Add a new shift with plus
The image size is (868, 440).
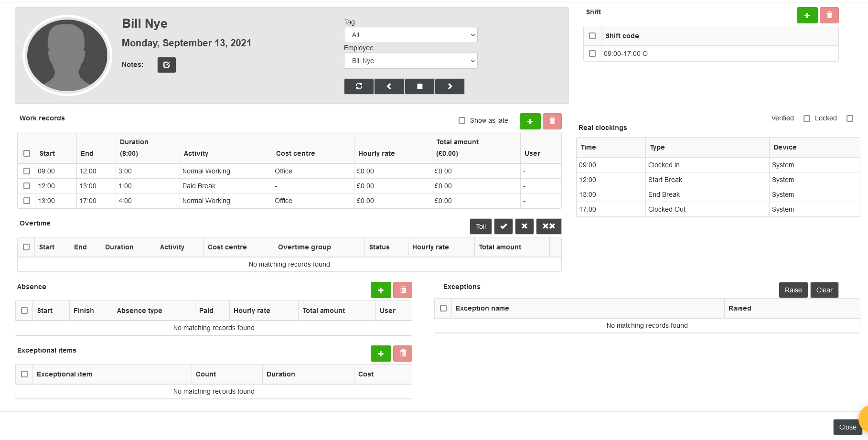click(x=807, y=15)
